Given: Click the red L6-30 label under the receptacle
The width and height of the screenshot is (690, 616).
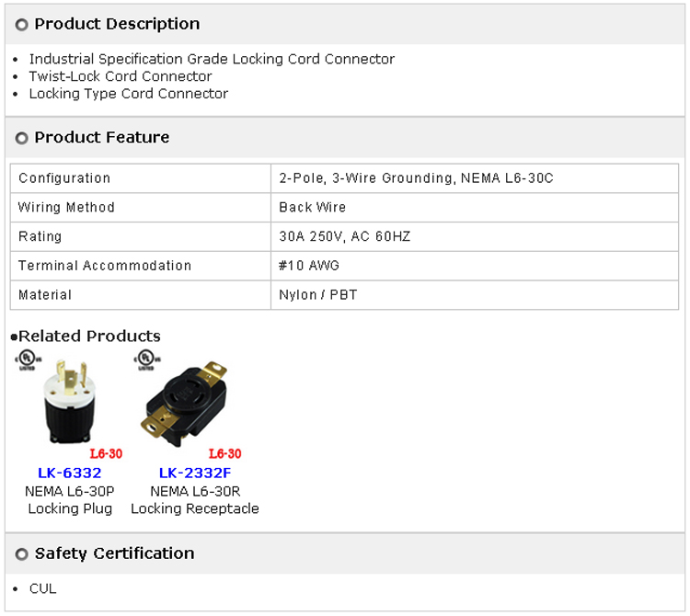Looking at the screenshot, I should [224, 453].
